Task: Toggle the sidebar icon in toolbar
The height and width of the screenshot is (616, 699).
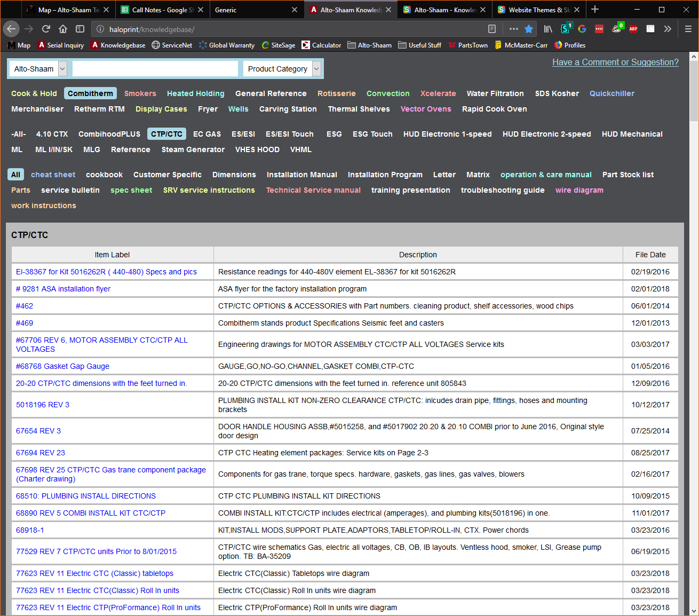Action: (x=80, y=29)
